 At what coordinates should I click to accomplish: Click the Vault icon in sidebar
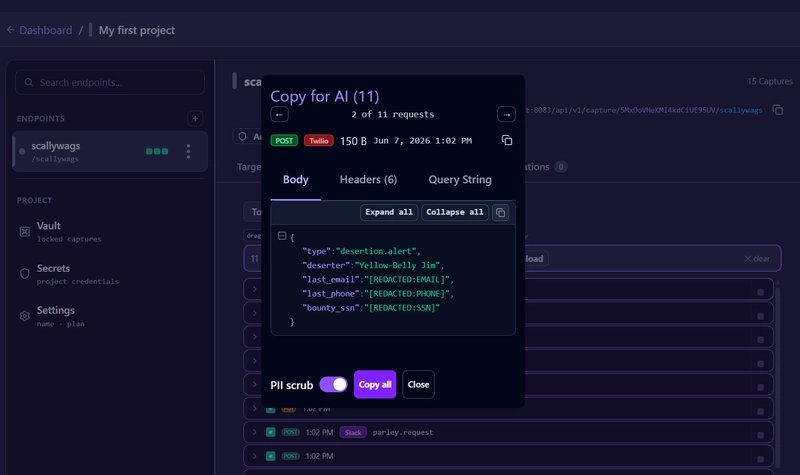24,232
